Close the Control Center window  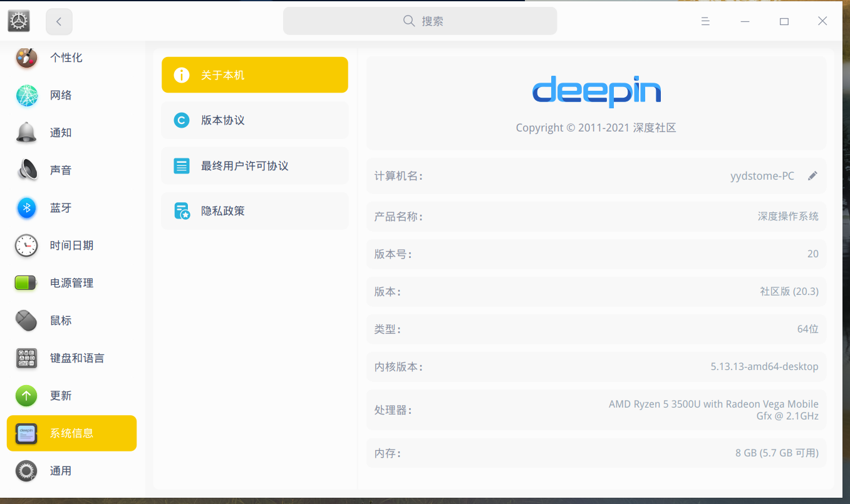[822, 21]
